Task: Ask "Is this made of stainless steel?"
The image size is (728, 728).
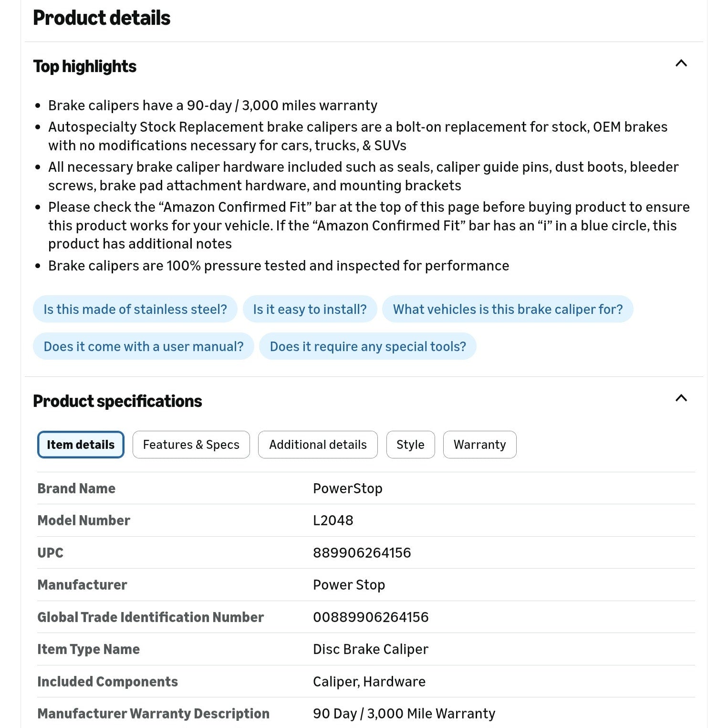Action: 135,309
